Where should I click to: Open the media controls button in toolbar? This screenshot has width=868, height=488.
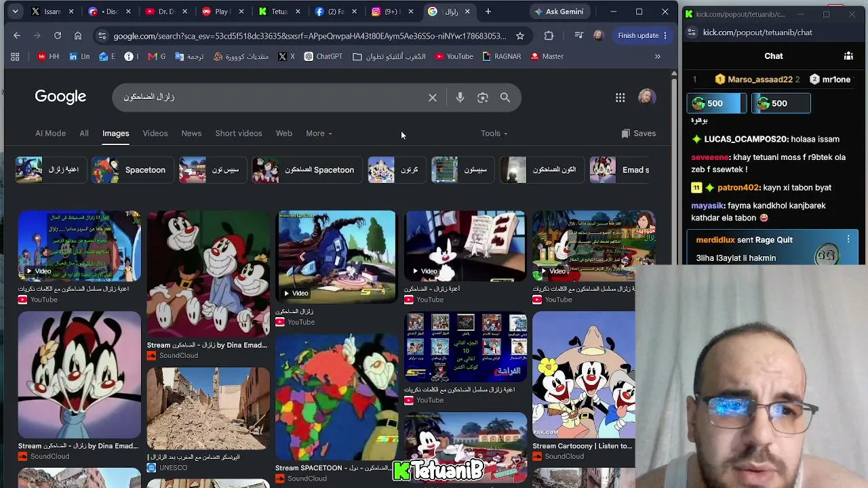578,35
